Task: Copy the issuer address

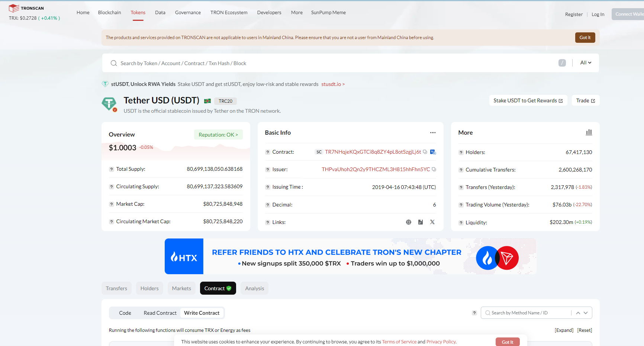Action: [x=434, y=169]
